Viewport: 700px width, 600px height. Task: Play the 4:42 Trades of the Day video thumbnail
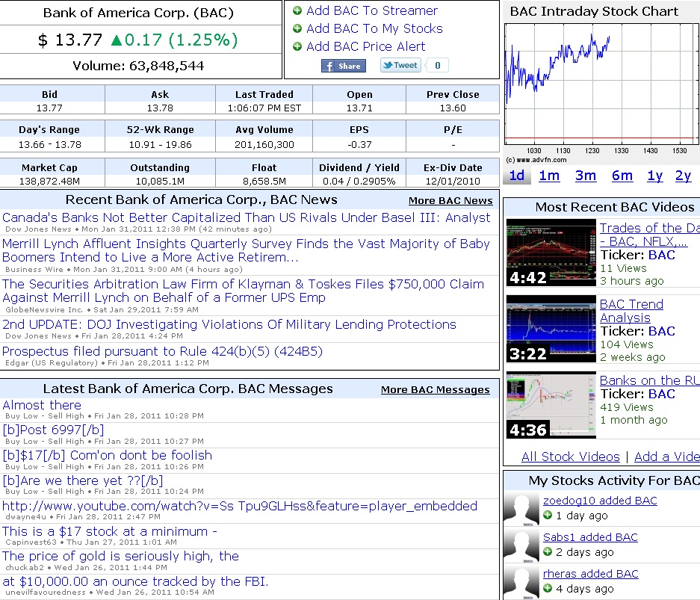tap(551, 253)
